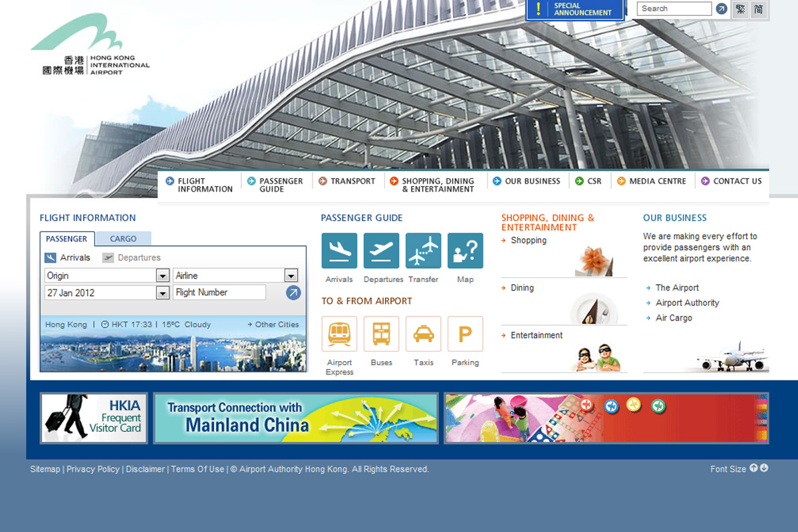Switch to Traditional Chinese 繁 language
The width and height of the screenshot is (798, 532).
(x=740, y=9)
